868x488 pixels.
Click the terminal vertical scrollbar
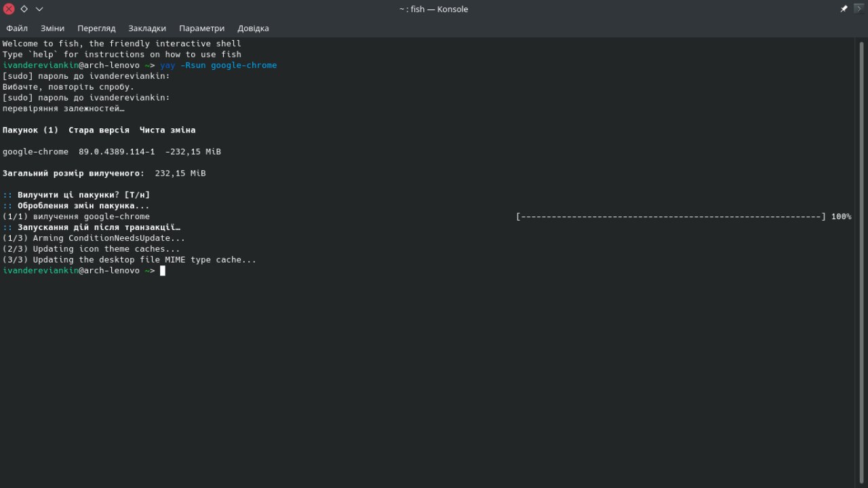point(863,262)
